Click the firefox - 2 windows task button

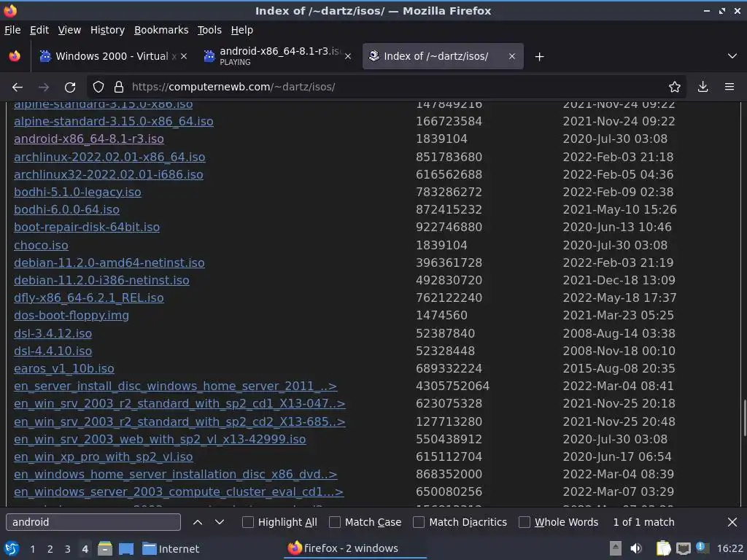[x=355, y=549]
